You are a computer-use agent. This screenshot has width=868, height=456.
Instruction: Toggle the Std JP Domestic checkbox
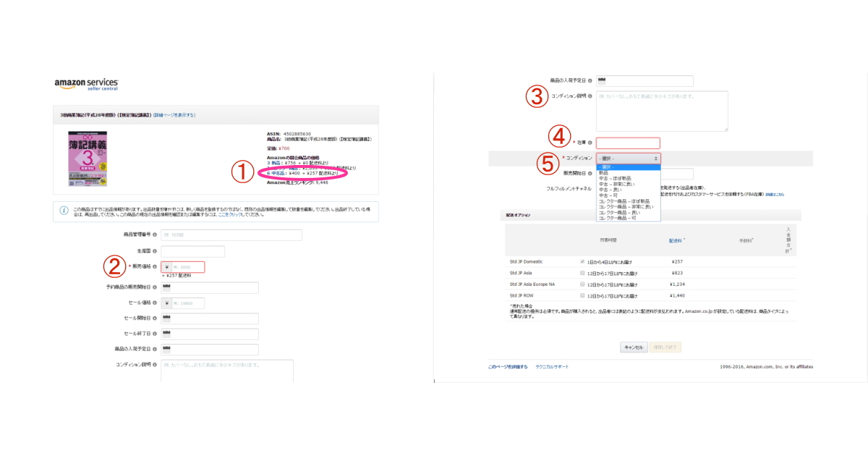pos(582,261)
